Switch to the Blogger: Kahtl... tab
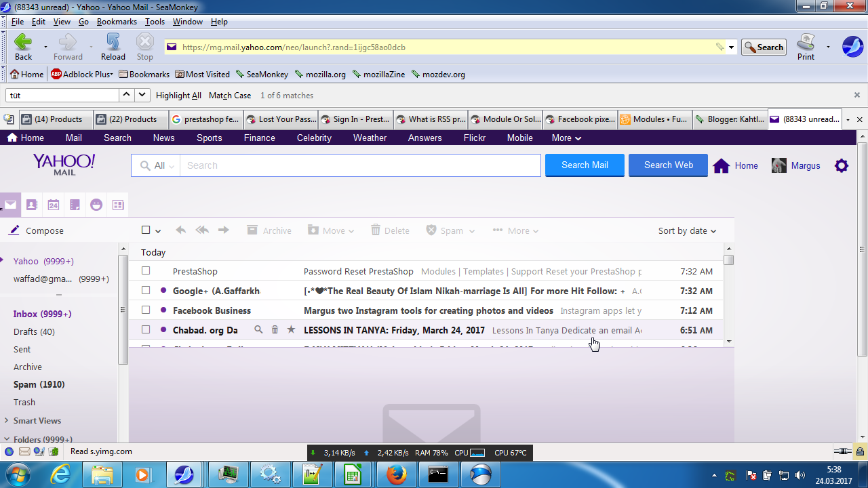The width and height of the screenshot is (868, 488). click(729, 119)
